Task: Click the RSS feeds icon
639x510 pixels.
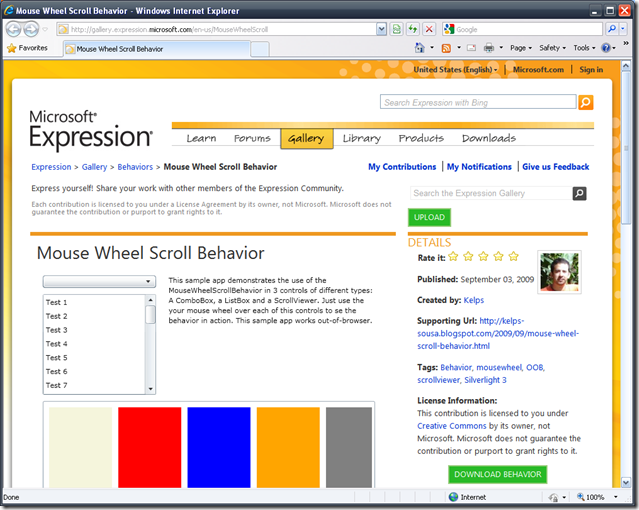Action: (x=447, y=48)
